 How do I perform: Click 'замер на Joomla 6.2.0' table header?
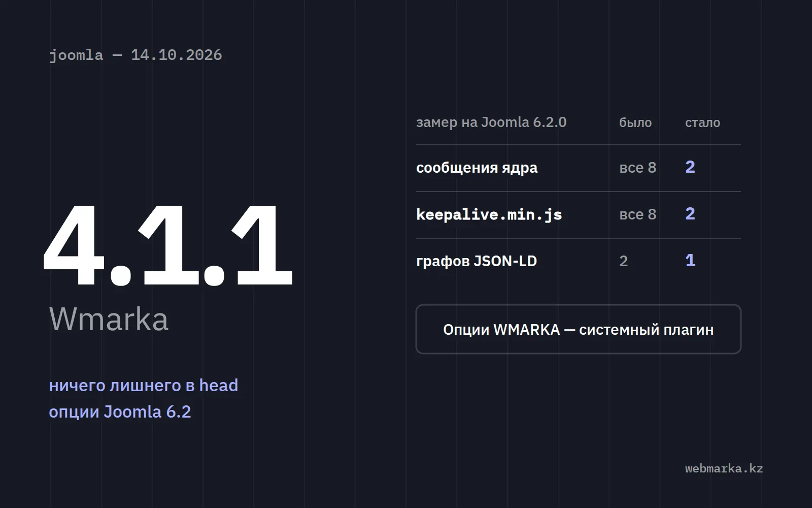tap(491, 122)
